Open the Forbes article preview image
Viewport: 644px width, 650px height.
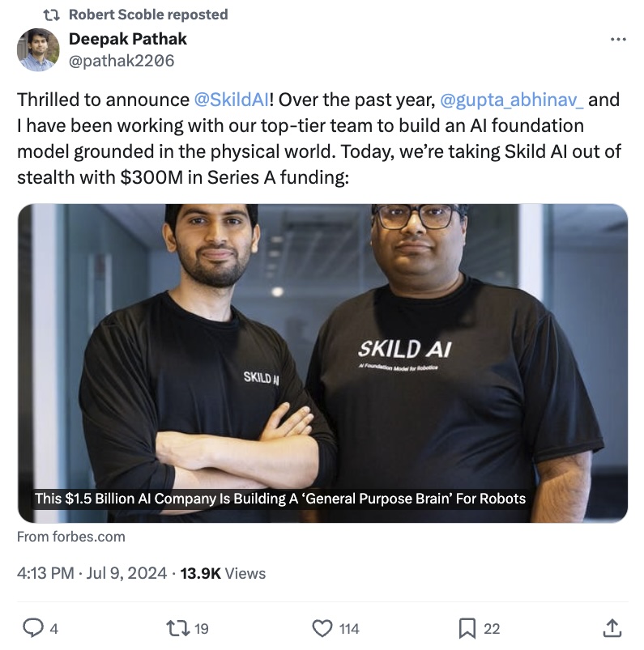pos(322,363)
